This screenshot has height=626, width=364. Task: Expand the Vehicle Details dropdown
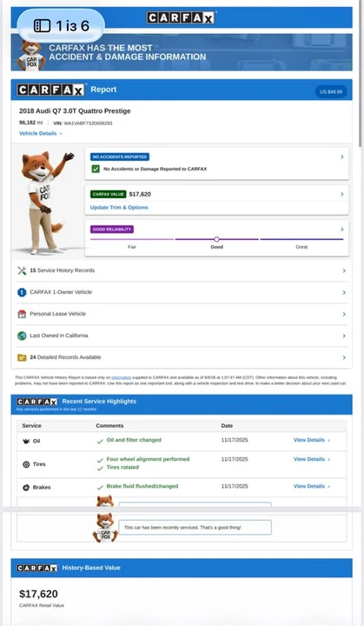[x=41, y=133]
